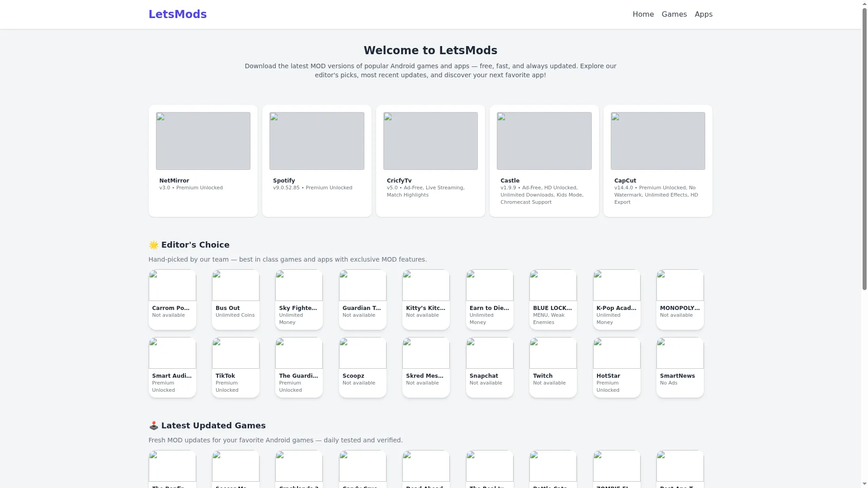Image resolution: width=868 pixels, height=488 pixels.
Task: Open the Scoopz app card
Action: pyautogui.click(x=363, y=367)
